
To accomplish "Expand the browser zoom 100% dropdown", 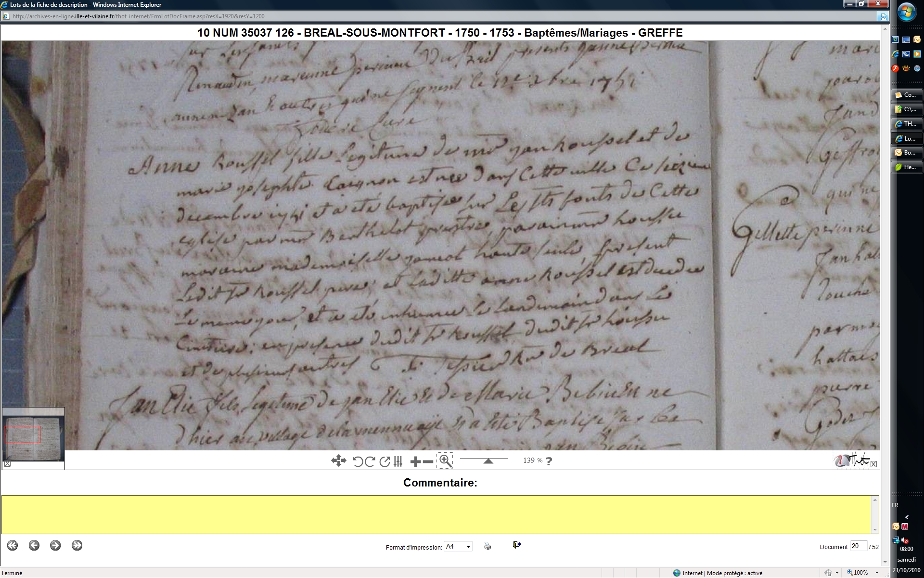I will coord(877,573).
